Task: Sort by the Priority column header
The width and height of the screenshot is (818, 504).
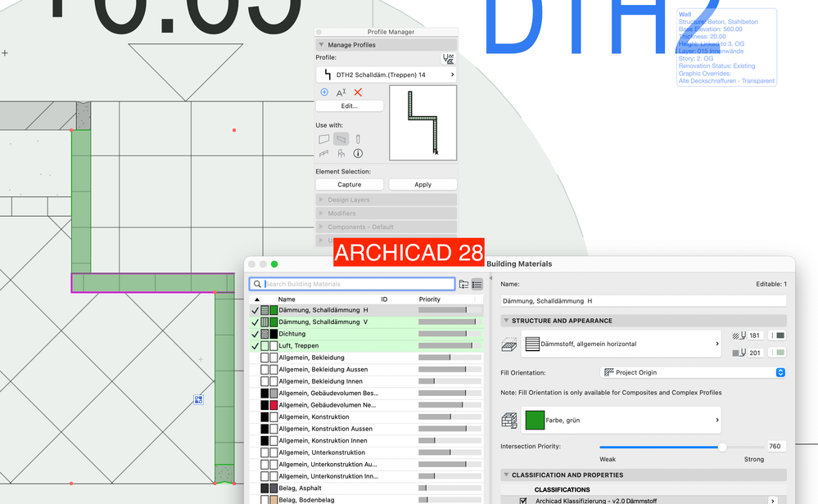Action: pos(429,299)
